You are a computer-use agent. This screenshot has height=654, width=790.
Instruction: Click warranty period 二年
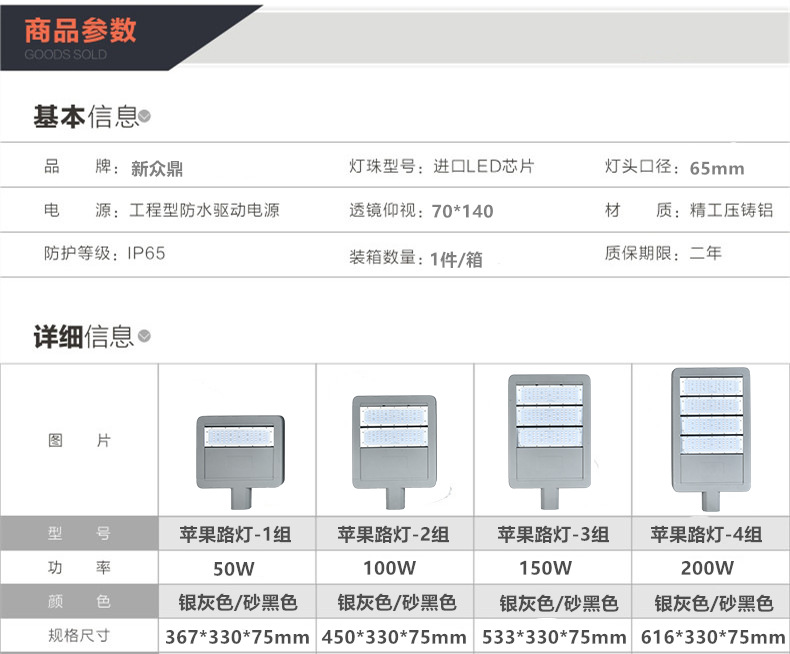(705, 253)
